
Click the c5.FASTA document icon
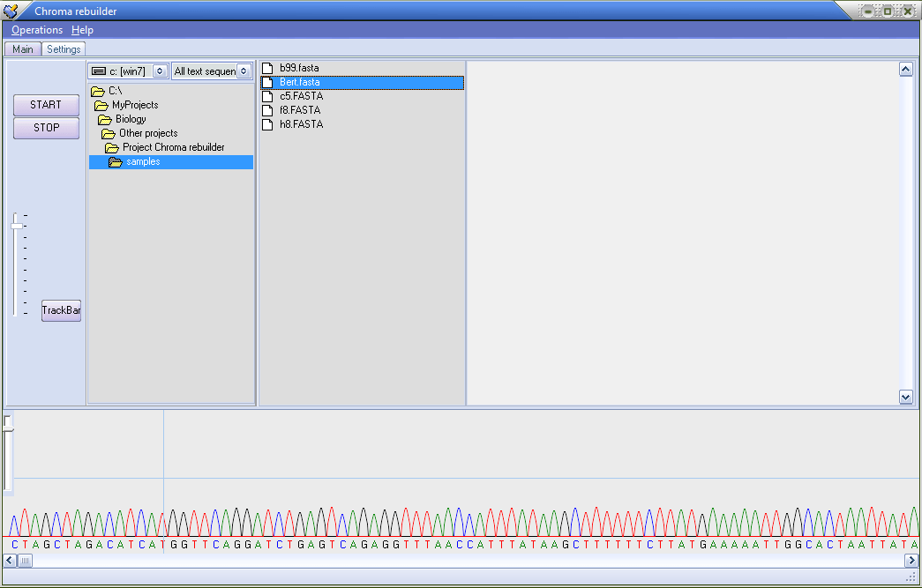coord(267,95)
